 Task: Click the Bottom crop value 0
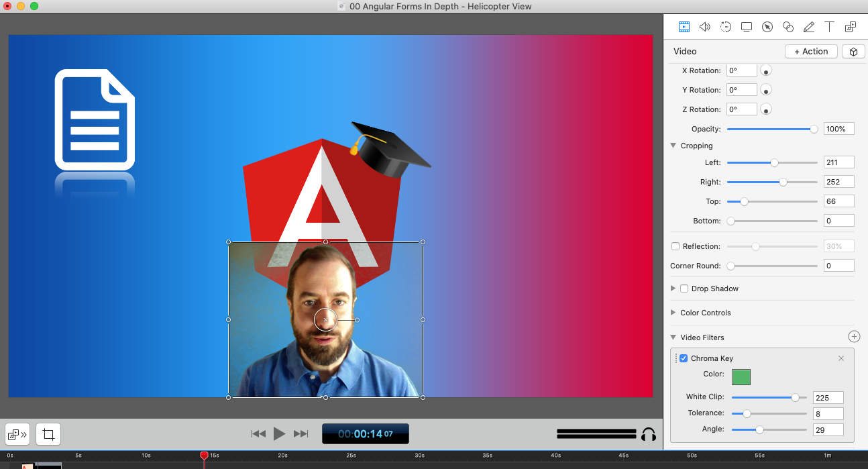[x=839, y=221]
